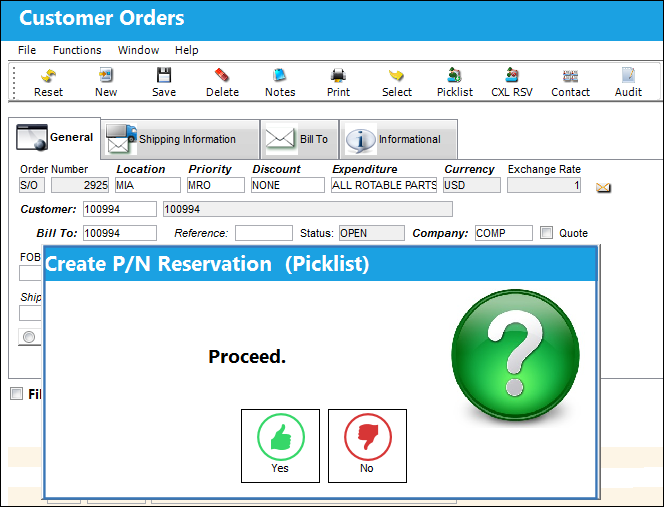Click the Expenditure field ALL ROTABLE PARTS
664x507 pixels.
[384, 185]
